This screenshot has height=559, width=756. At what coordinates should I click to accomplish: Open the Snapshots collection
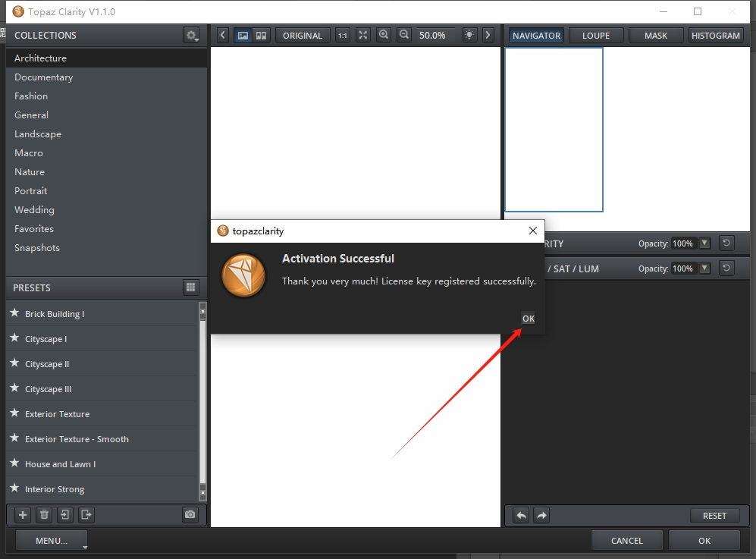[x=107, y=248]
